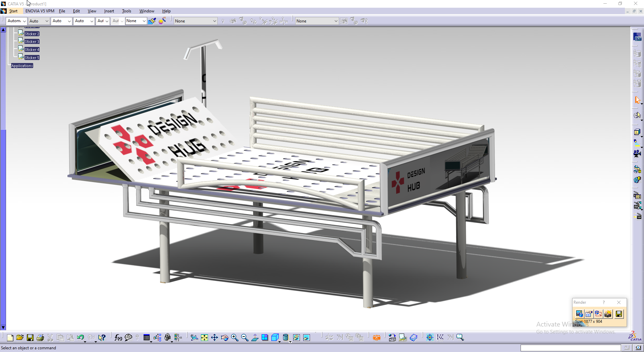Save the product using the floppy icon

[x=30, y=338]
